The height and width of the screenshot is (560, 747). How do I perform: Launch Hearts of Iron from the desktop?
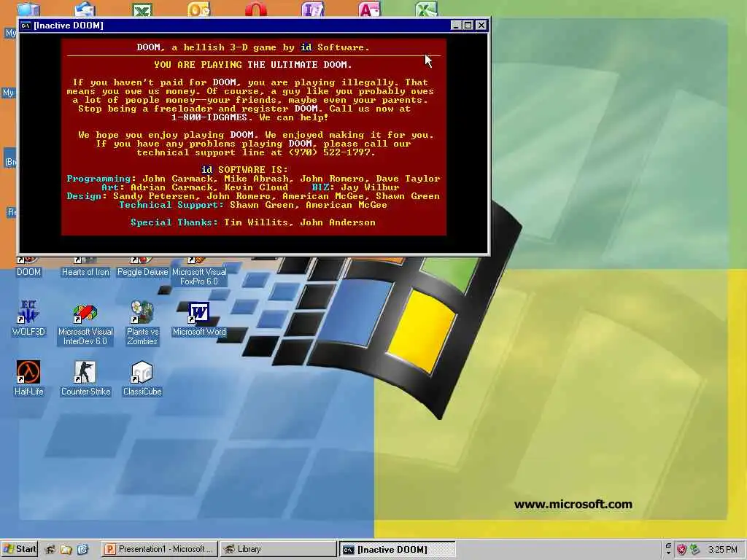click(x=85, y=268)
